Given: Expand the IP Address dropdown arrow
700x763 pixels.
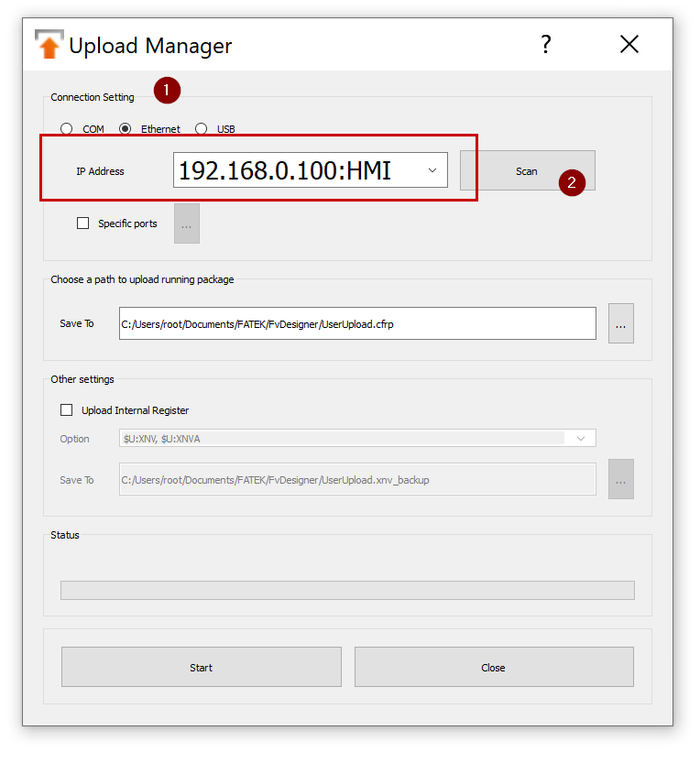Looking at the screenshot, I should tap(432, 170).
